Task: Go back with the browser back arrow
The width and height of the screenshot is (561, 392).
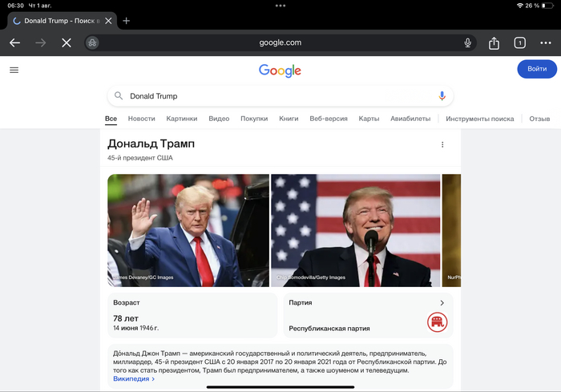Action: coord(14,43)
